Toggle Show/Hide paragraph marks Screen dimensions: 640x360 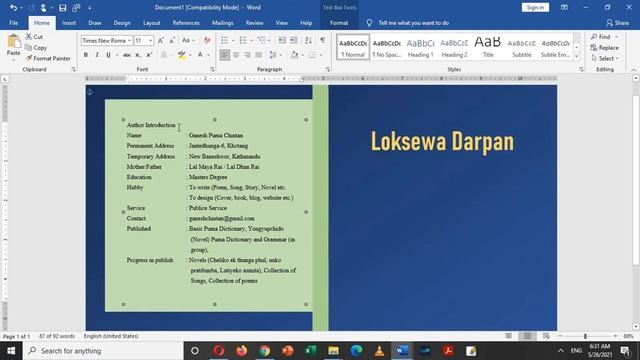click(x=322, y=40)
